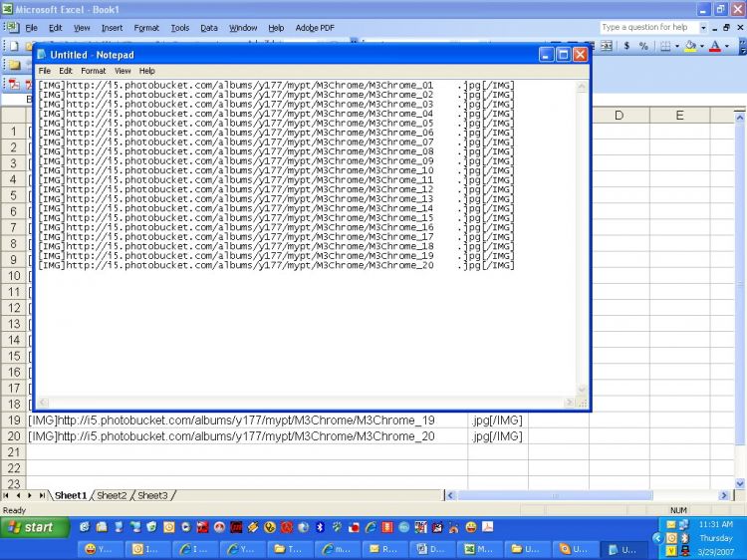Click the Merge and Center icon
This screenshot has width=747, height=560.
[x=606, y=46]
